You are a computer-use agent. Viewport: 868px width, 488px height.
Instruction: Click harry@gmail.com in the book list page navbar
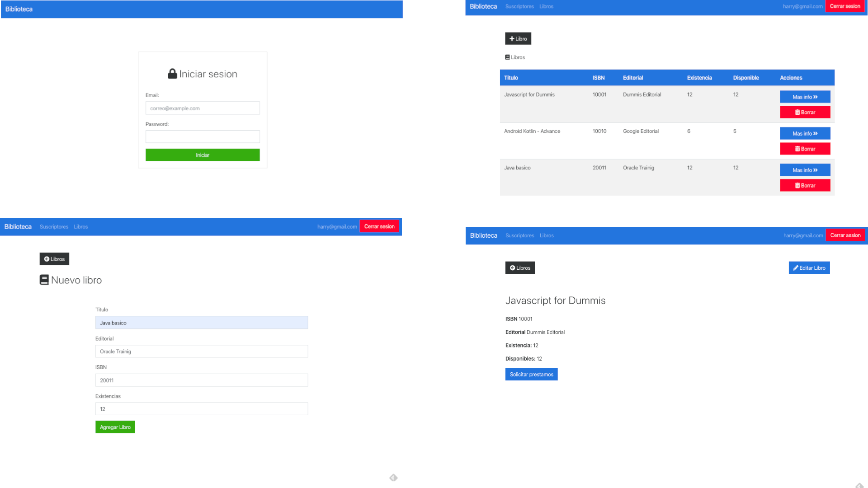pyautogui.click(x=802, y=6)
